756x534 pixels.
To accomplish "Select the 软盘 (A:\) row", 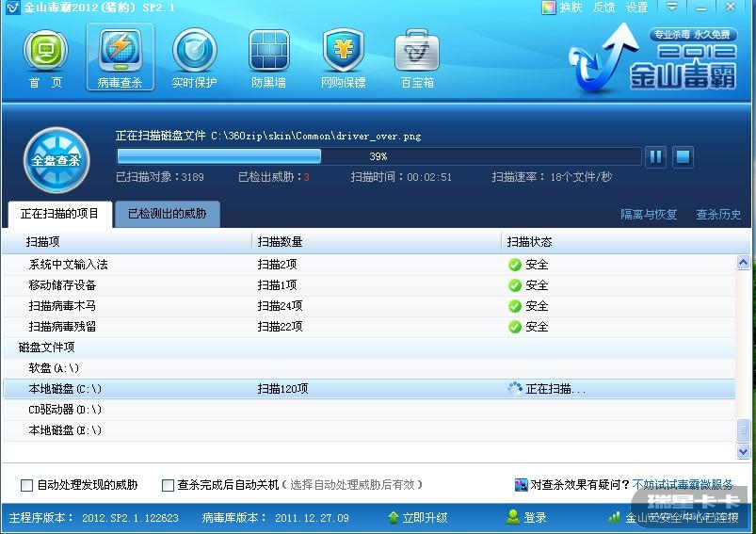I will click(369, 368).
